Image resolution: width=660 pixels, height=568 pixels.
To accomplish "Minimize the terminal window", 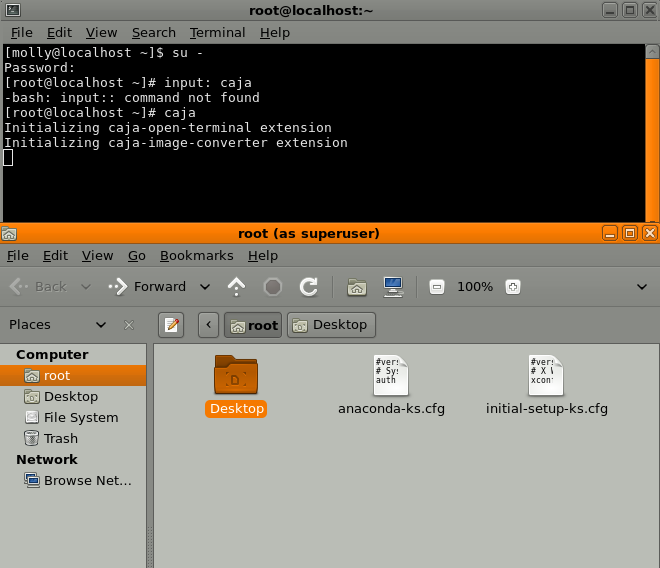I will point(609,10).
